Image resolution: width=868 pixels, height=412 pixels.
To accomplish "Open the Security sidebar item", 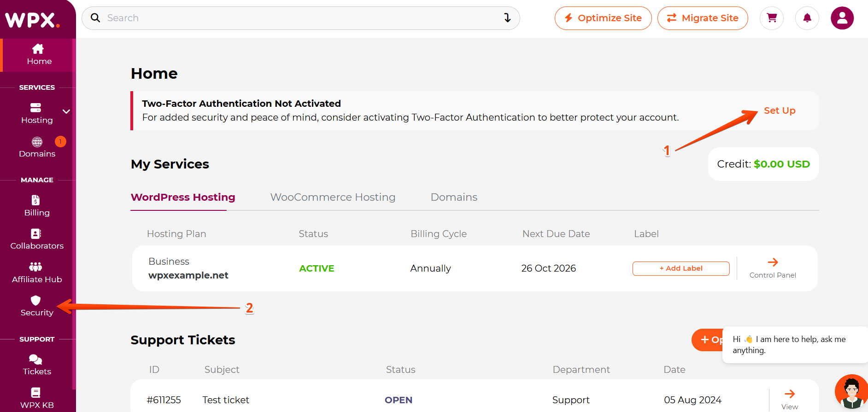I will tap(37, 306).
